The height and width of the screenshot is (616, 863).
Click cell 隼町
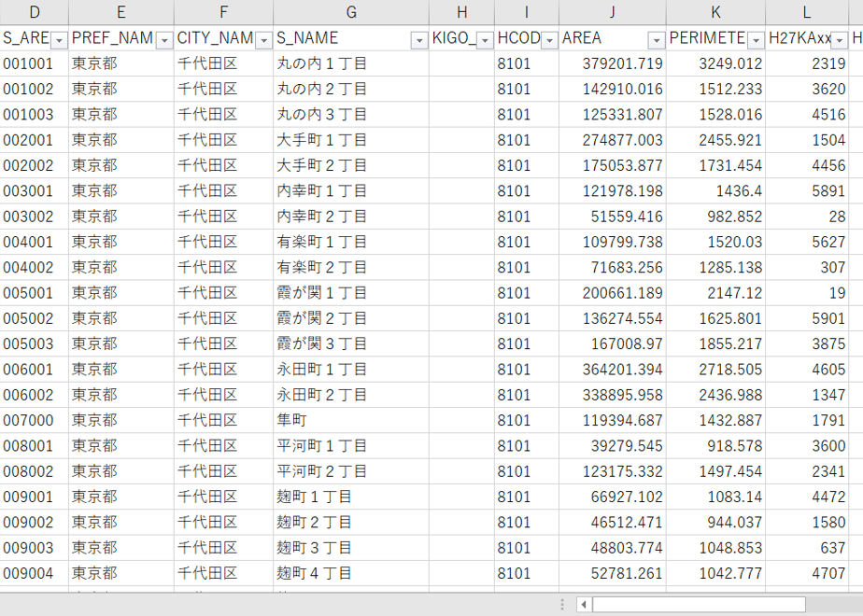351,420
